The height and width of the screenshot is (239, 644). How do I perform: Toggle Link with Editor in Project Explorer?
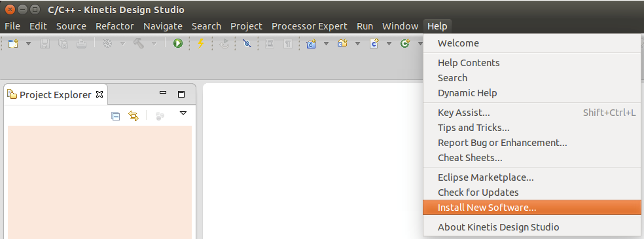tap(134, 116)
